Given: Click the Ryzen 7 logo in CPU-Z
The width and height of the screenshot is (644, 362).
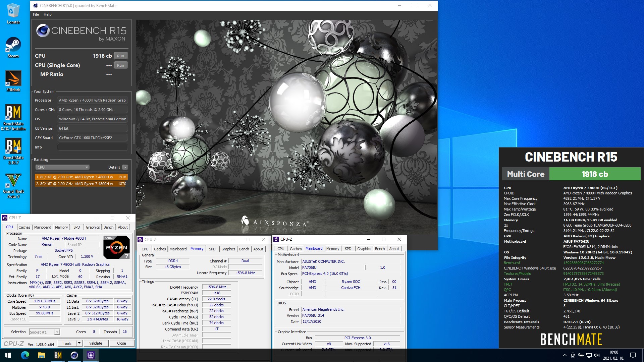Looking at the screenshot, I should [x=116, y=247].
